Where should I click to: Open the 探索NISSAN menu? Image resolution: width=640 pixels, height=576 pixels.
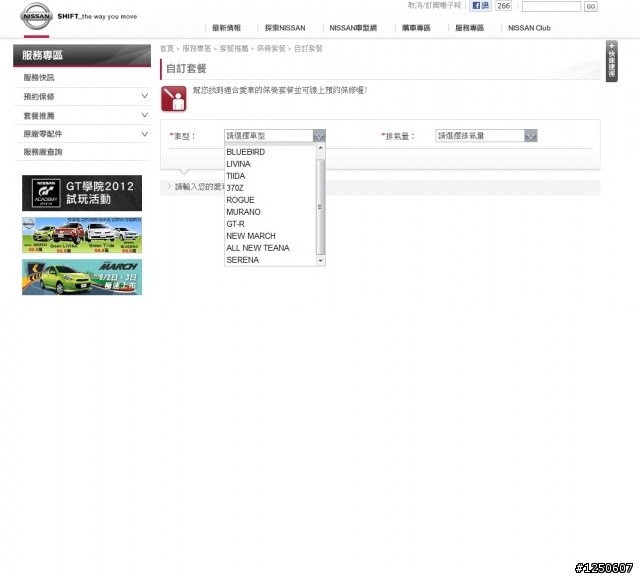point(285,28)
